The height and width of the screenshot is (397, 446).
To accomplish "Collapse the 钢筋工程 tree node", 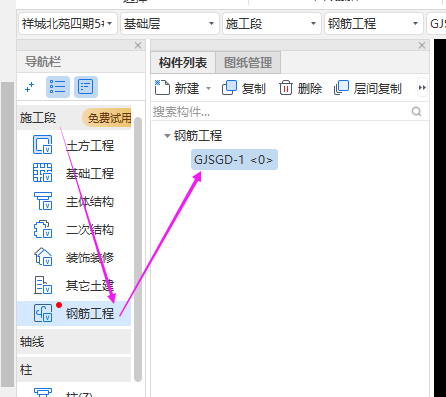I will tap(167, 136).
